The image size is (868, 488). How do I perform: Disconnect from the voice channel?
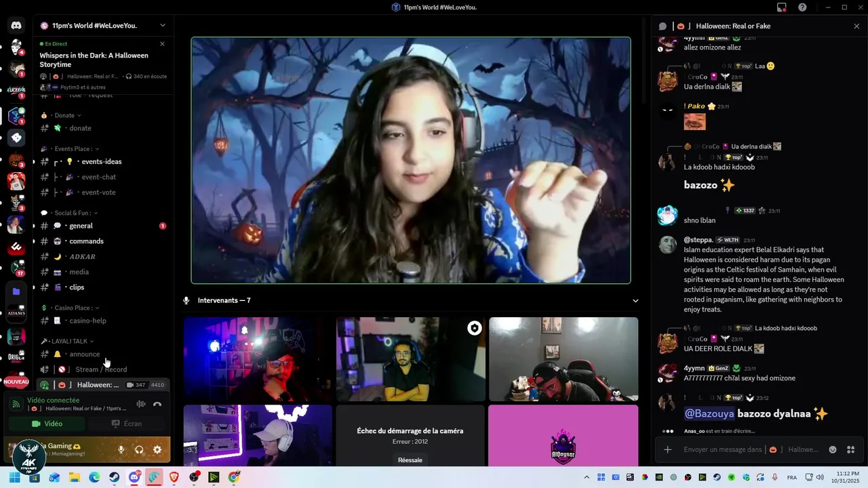click(x=157, y=404)
